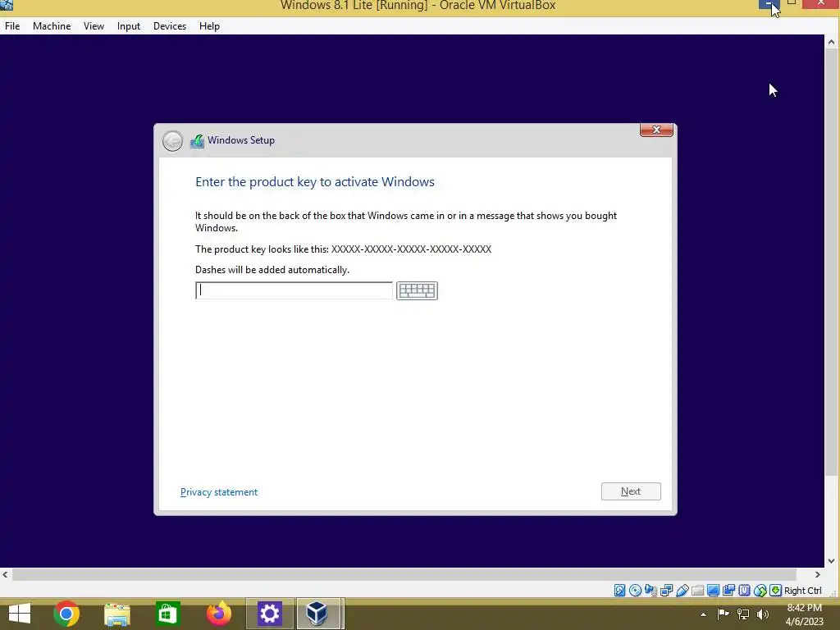The width and height of the screenshot is (840, 630).
Task: Click the 'Dashes will be added automatically.' text
Action: click(272, 269)
